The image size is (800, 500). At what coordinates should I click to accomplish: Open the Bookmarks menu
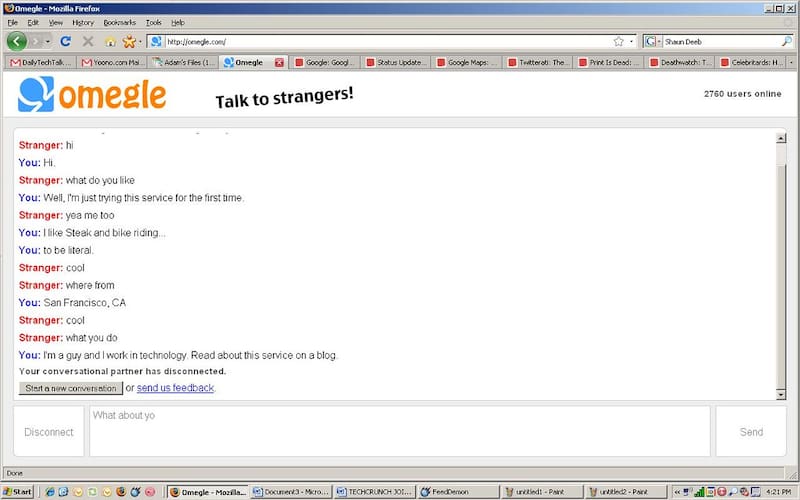[117, 22]
